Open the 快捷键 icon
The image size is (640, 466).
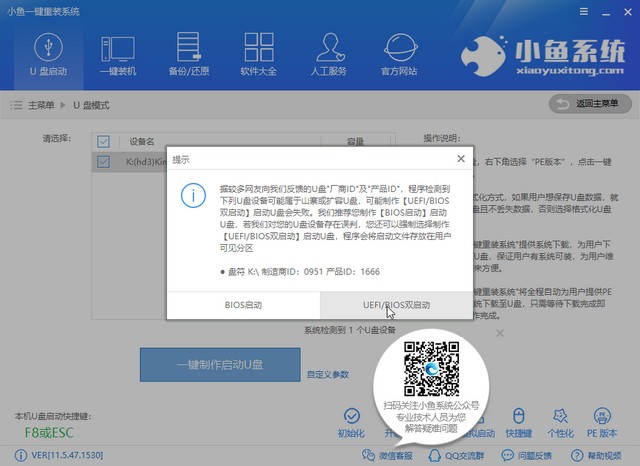[x=518, y=424]
